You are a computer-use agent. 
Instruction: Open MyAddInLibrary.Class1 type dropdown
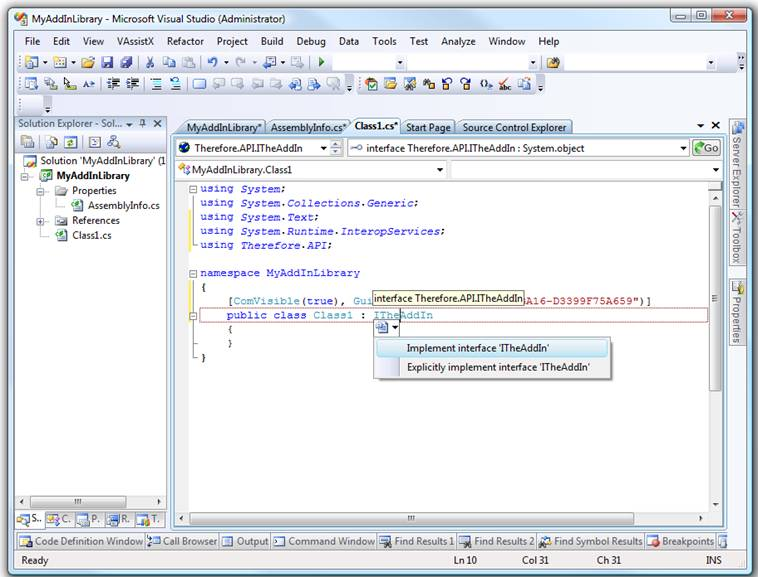(440, 170)
